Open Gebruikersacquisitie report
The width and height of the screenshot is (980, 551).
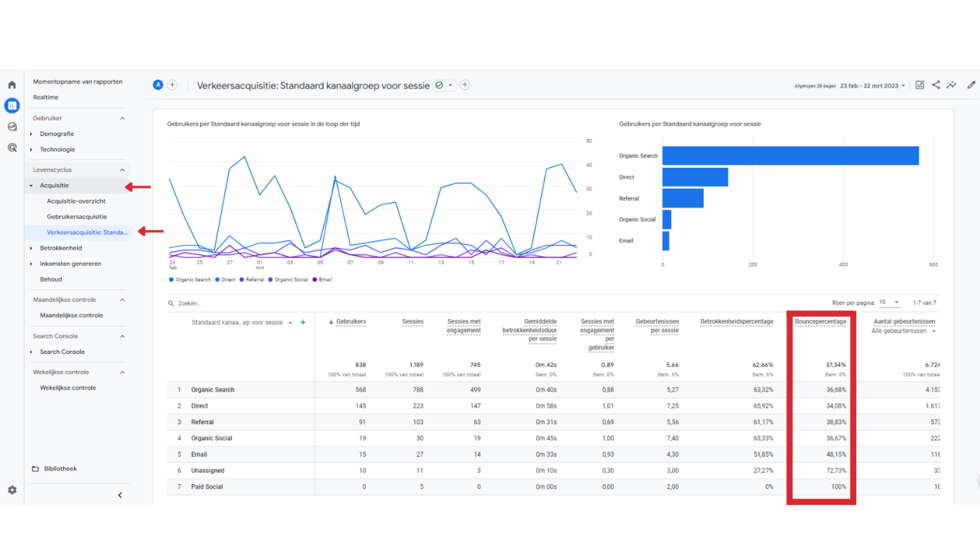click(77, 217)
